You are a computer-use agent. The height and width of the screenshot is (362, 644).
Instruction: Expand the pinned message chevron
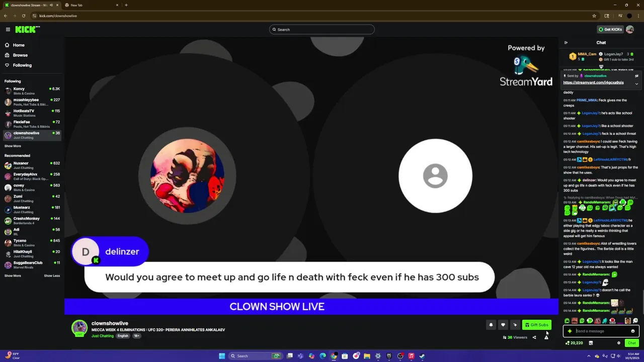click(636, 83)
